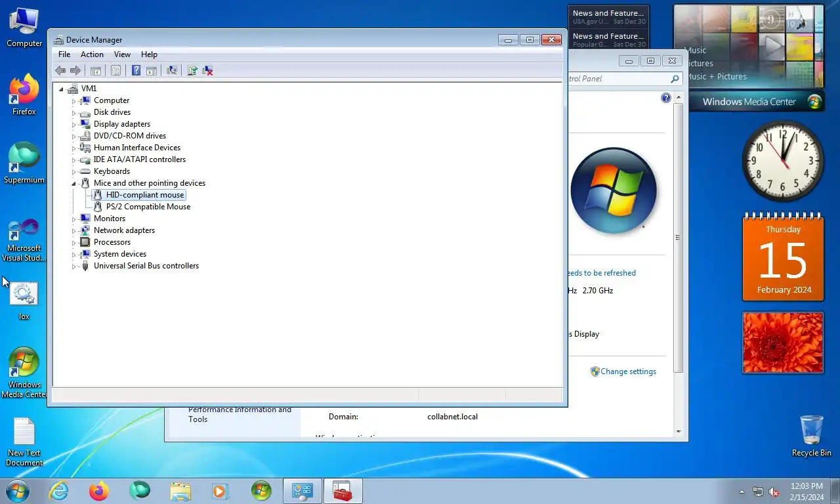Image resolution: width=840 pixels, height=504 pixels.
Task: Click the System window vertical scrollbar
Action: point(678,238)
